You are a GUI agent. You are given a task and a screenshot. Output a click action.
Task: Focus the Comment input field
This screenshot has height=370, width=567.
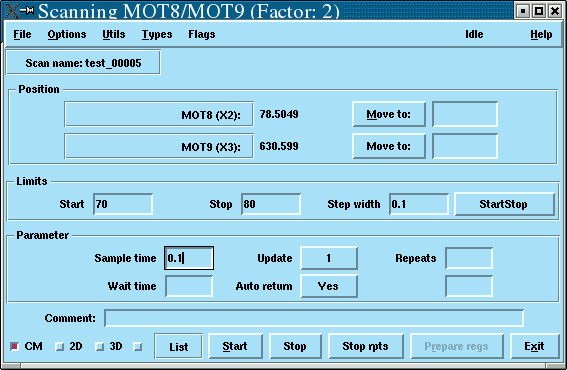click(314, 318)
